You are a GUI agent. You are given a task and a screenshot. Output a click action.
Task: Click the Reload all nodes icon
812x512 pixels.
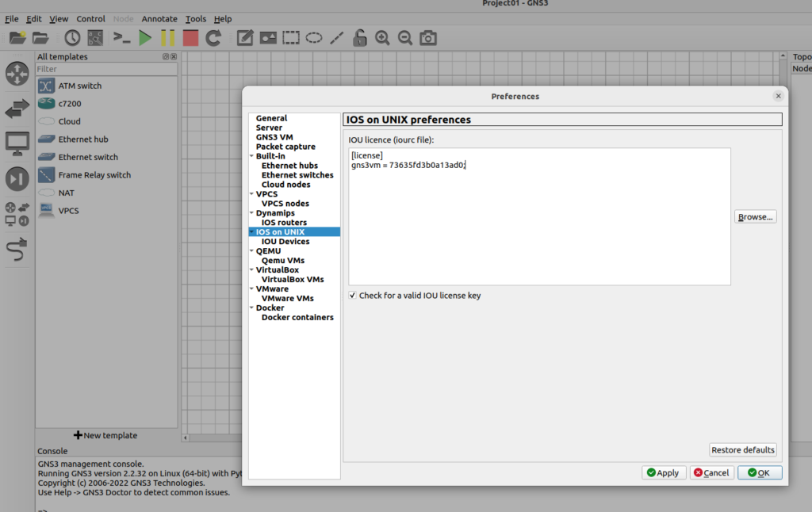213,37
